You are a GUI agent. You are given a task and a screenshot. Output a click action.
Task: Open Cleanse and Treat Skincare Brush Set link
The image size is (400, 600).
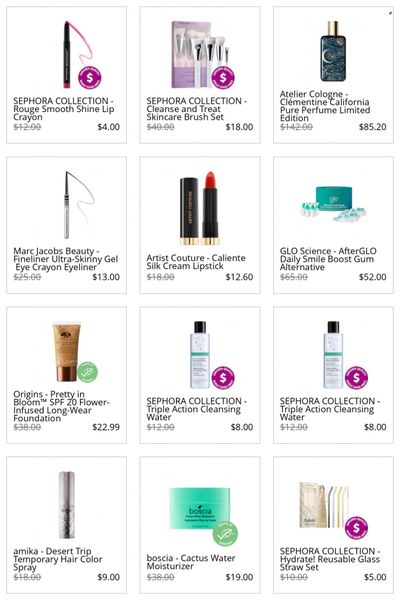tap(196, 109)
